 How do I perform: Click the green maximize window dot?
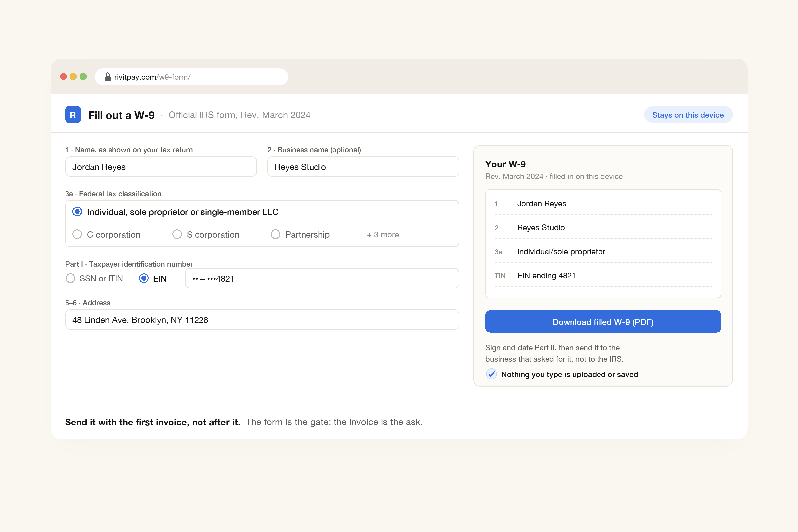coord(83,77)
